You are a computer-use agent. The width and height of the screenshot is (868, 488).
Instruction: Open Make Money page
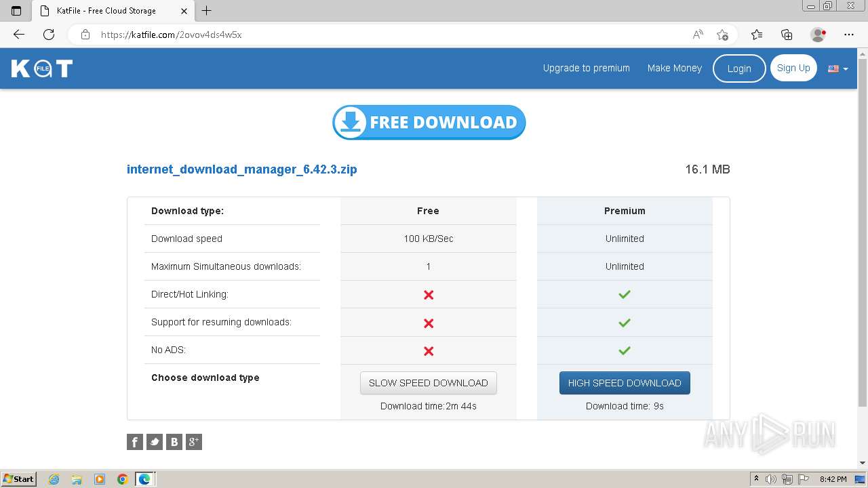(675, 68)
